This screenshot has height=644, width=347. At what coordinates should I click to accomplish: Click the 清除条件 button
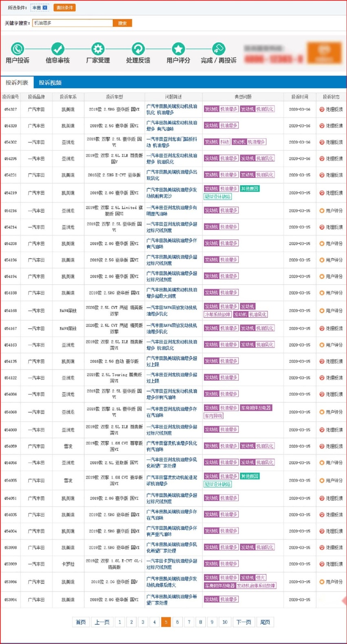pos(64,7)
